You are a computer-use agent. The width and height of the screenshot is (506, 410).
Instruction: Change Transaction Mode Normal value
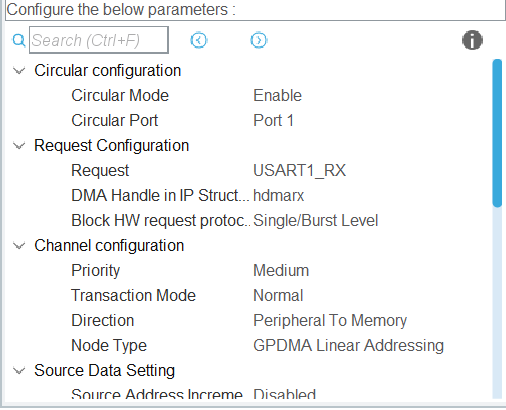[278, 295]
